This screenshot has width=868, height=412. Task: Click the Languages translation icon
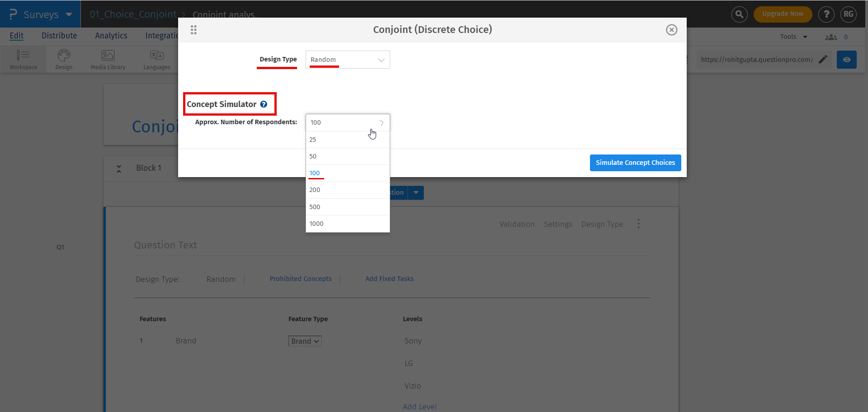point(157,60)
